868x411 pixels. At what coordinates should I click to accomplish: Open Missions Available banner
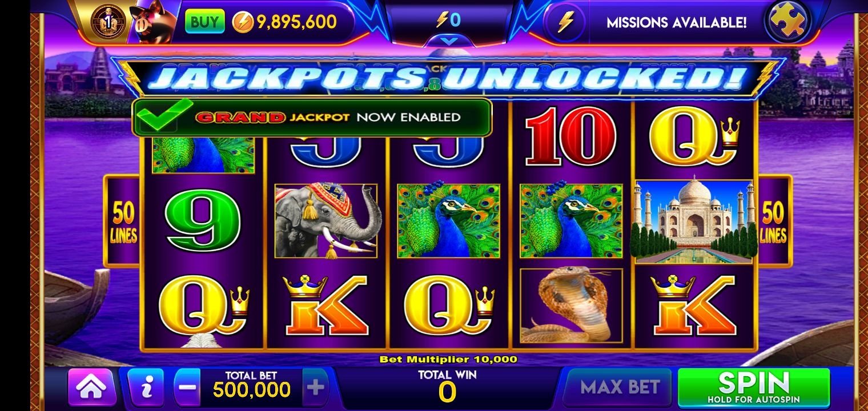point(676,23)
